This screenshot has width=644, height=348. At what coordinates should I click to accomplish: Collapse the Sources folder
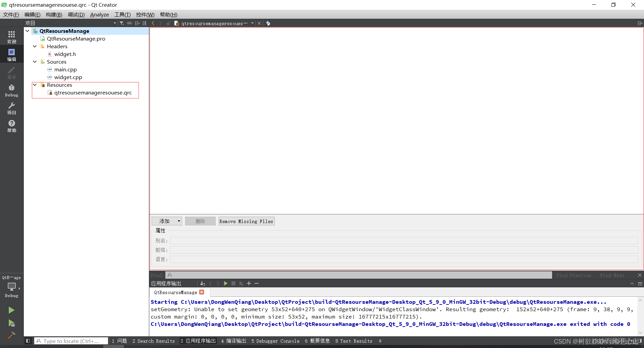click(x=35, y=62)
